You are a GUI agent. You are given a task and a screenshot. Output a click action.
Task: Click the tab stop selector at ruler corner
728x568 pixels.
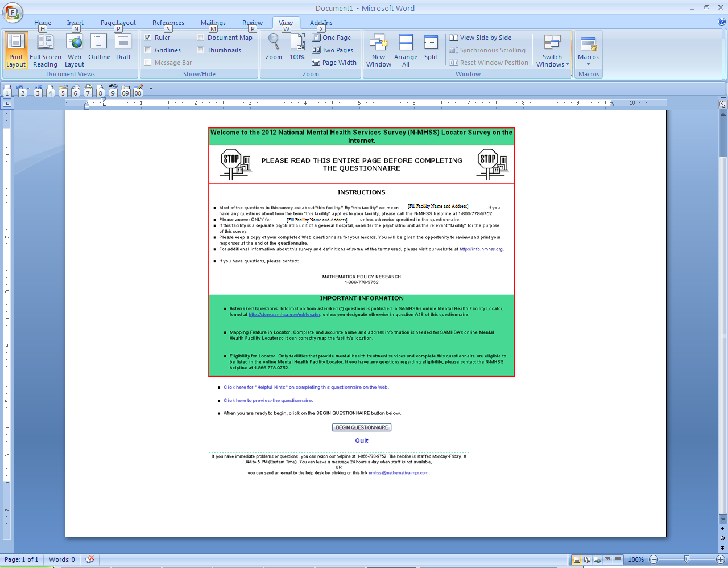(x=7, y=103)
